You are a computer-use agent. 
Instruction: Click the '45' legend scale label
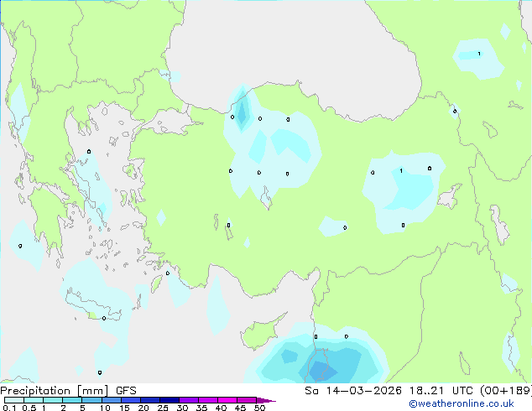coord(240,408)
